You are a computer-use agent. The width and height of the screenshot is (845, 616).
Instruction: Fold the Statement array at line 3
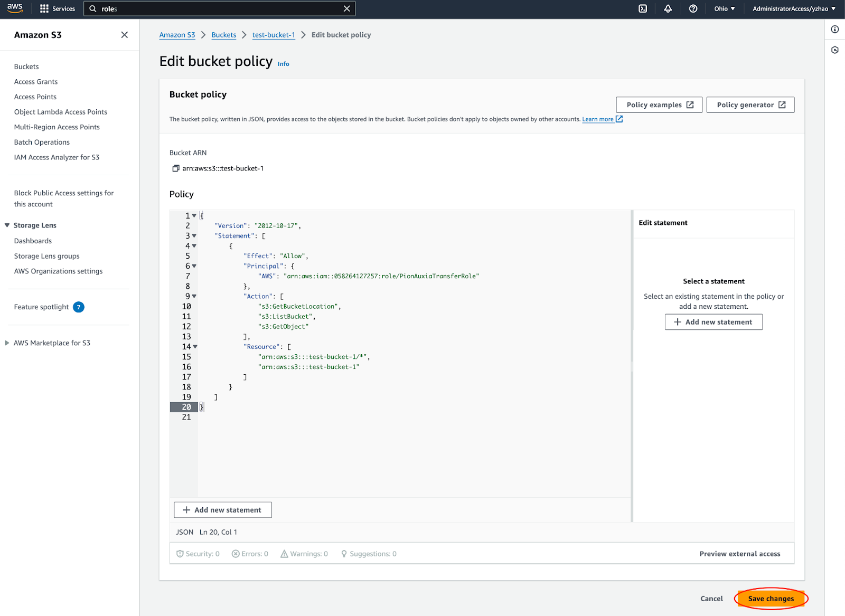point(194,236)
